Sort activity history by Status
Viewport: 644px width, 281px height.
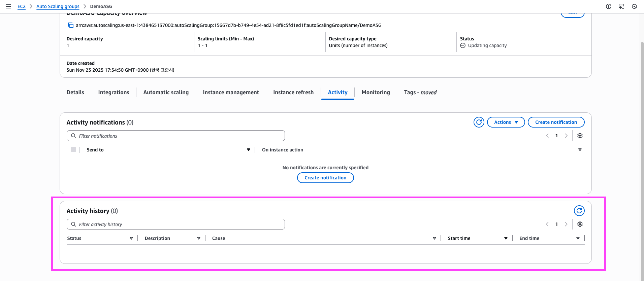[x=131, y=238]
